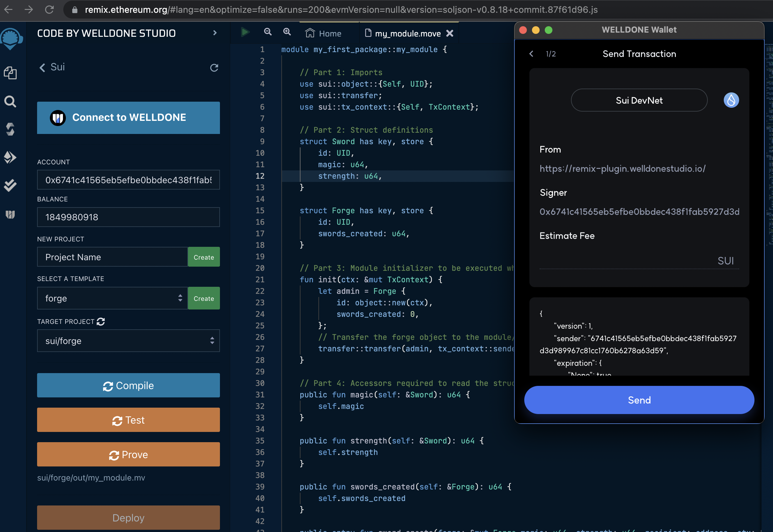Click the Project Name input field
The width and height of the screenshot is (773, 532).
112,257
